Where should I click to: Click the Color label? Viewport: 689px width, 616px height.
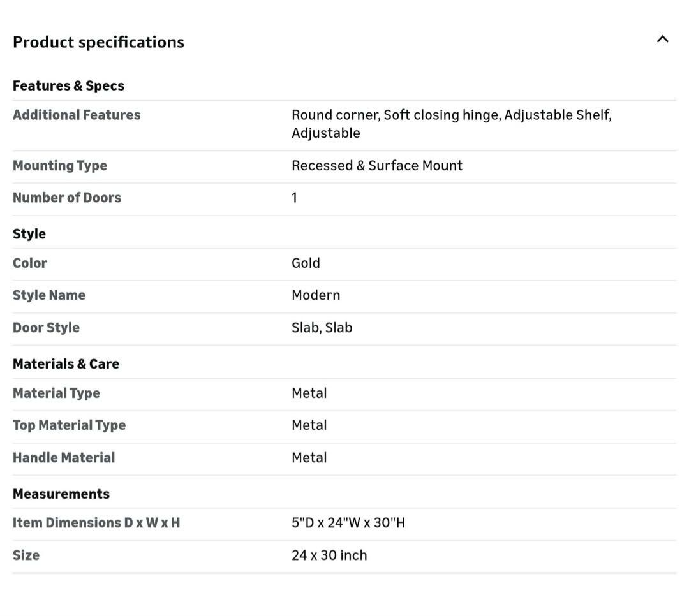[x=30, y=263]
